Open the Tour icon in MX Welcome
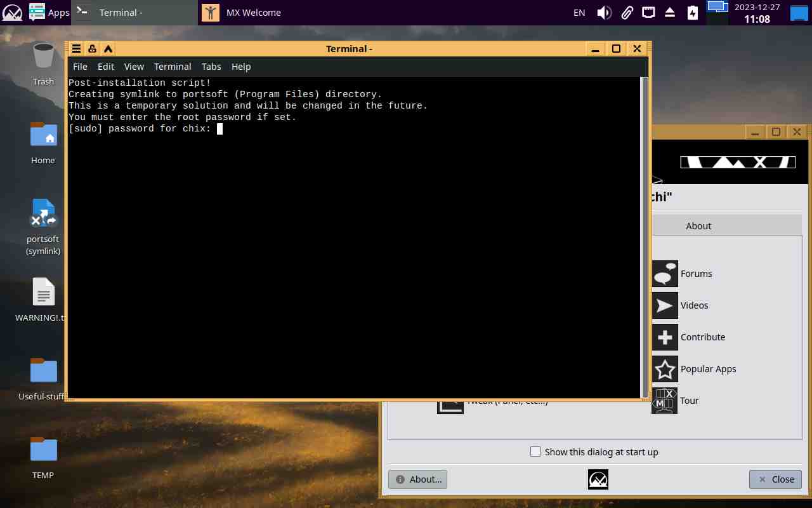Viewport: 812px width, 508px height. (664, 401)
